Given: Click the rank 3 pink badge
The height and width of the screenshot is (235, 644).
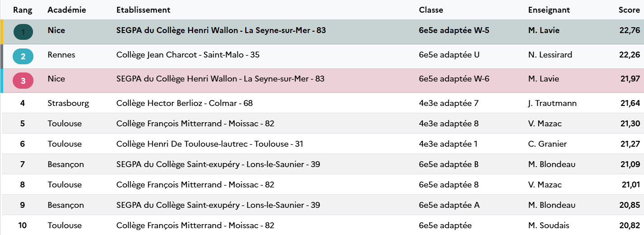Looking at the screenshot, I should 23,81.
